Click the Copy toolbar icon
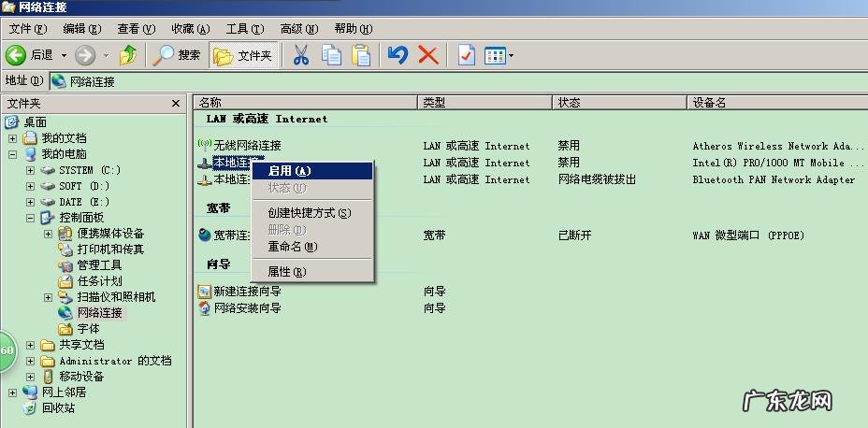The width and height of the screenshot is (868, 428). (x=331, y=55)
